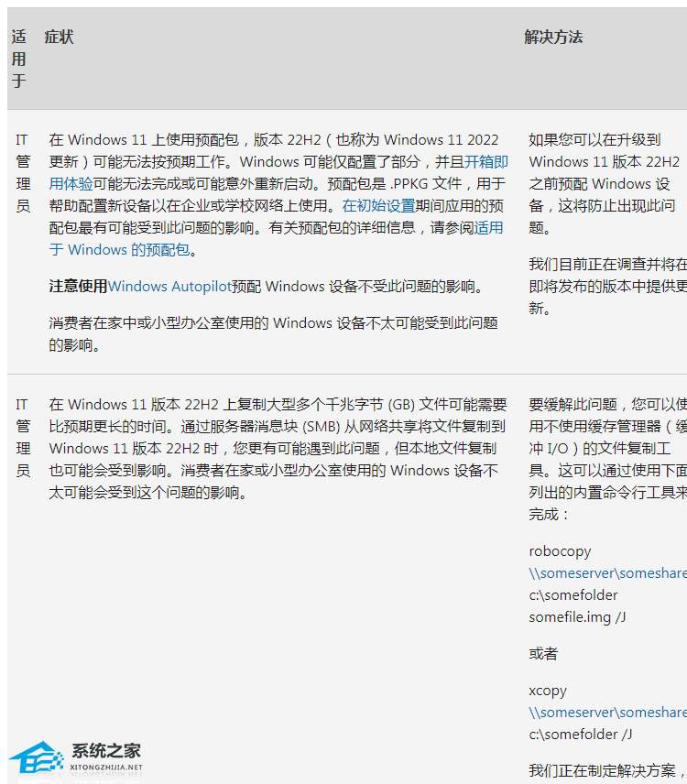Click the robocopy command text
The height and width of the screenshot is (784, 687).
560,551
